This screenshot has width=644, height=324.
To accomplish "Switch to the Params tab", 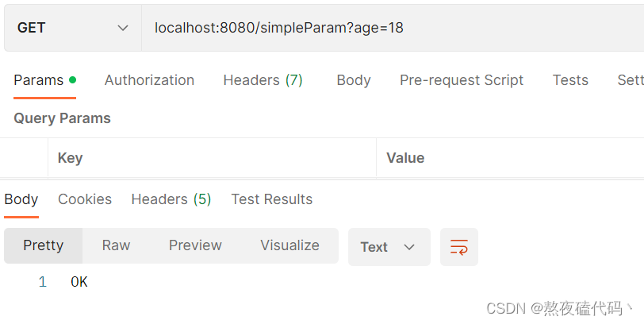I will click(44, 80).
